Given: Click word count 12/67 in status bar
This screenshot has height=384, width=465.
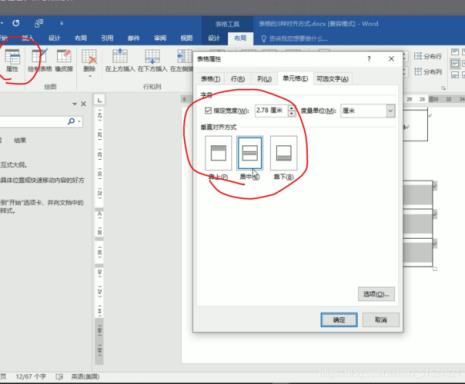Looking at the screenshot, I should point(31,377).
